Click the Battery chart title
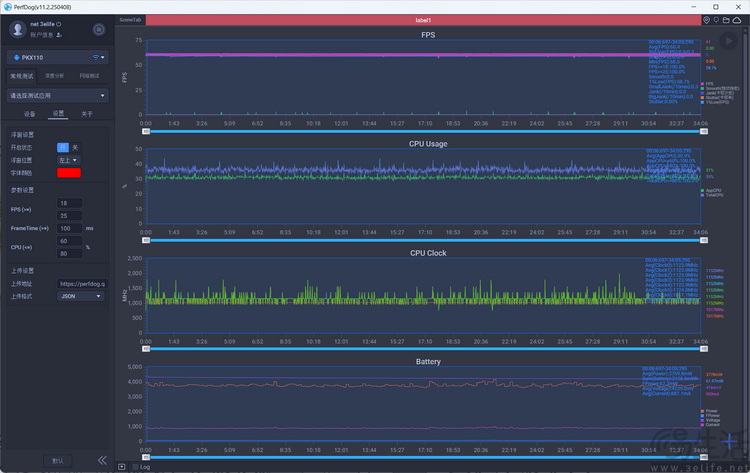 coord(428,362)
